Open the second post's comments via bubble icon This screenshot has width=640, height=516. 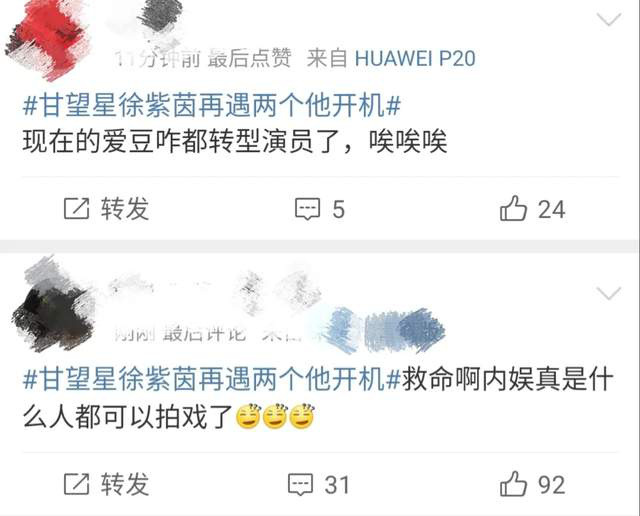(300, 485)
